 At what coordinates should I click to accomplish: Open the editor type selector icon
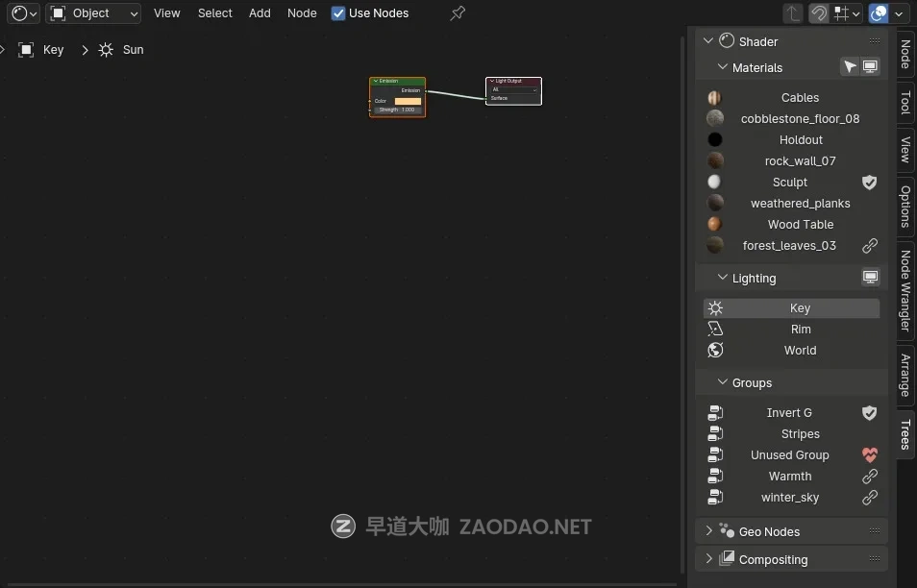coord(17,12)
